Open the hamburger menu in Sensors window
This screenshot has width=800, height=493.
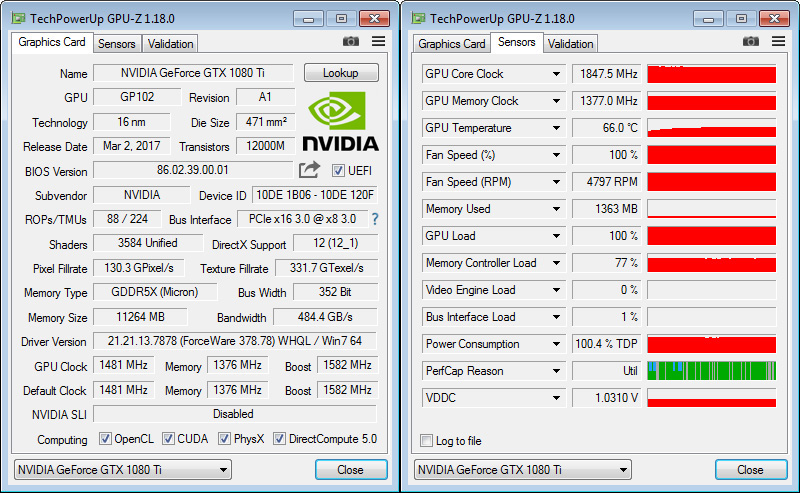coord(779,41)
